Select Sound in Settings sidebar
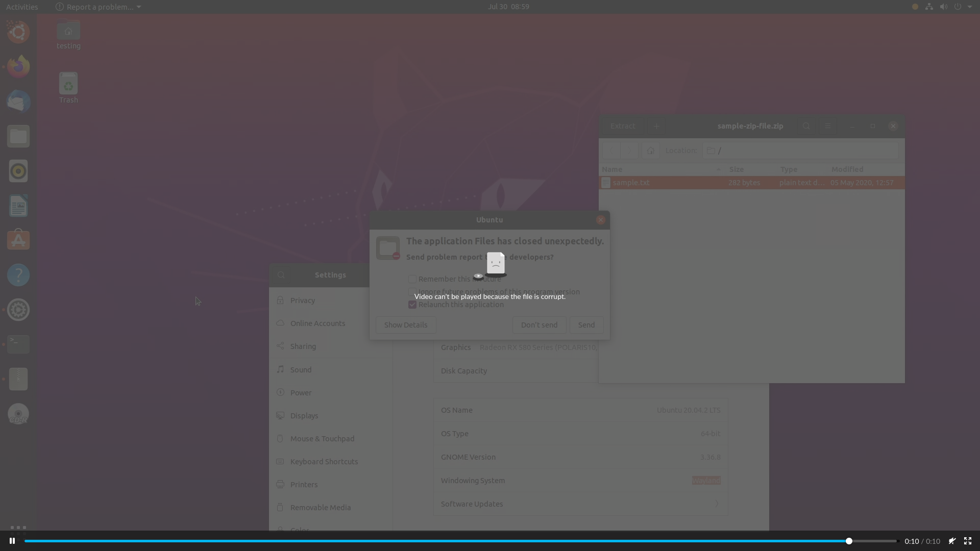This screenshot has height=551, width=980. (331, 370)
